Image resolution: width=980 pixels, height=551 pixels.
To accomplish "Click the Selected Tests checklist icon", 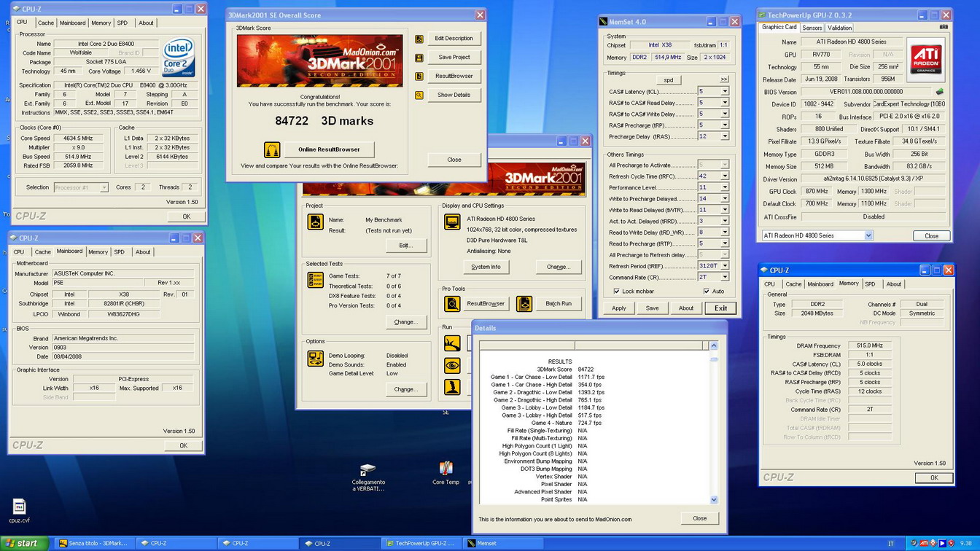I will [x=315, y=280].
